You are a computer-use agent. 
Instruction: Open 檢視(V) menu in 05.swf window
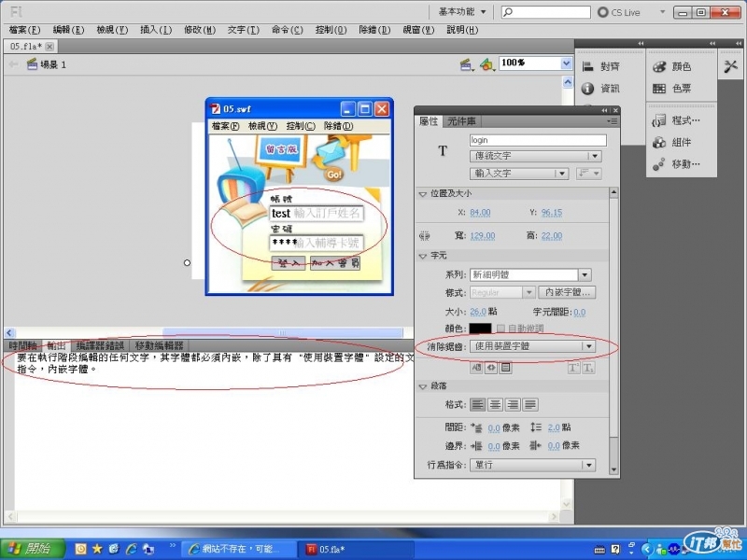coord(262,126)
